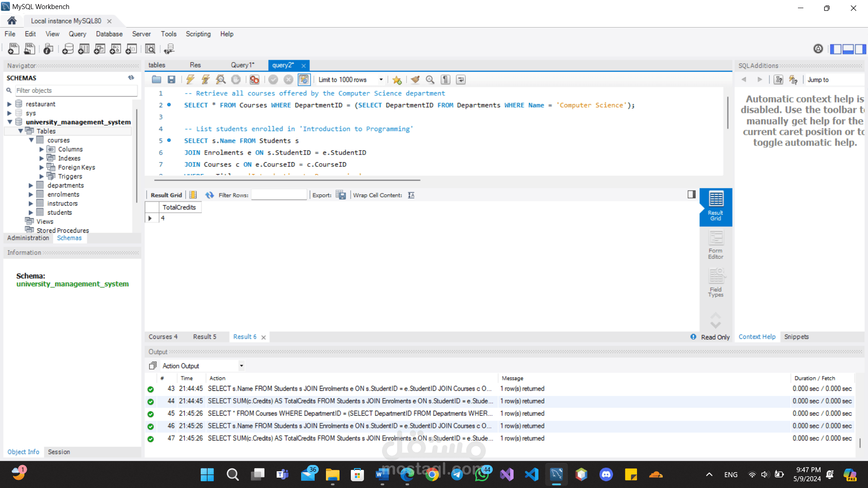Click the export recordset icon
This screenshot has width=868, height=488.
click(x=341, y=195)
